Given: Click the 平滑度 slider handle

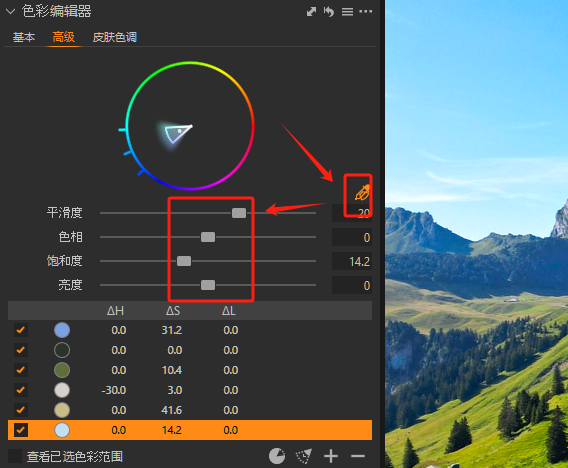Looking at the screenshot, I should coord(239,213).
